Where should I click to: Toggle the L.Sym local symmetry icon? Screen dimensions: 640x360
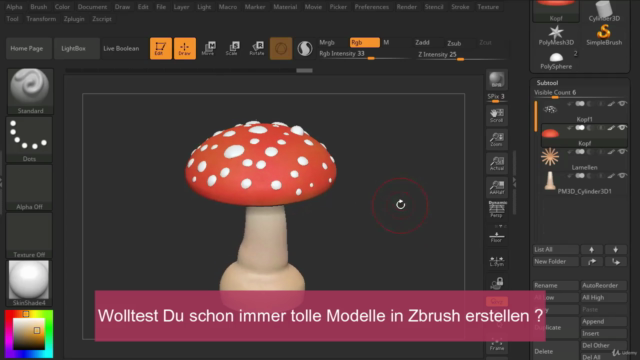click(x=497, y=261)
